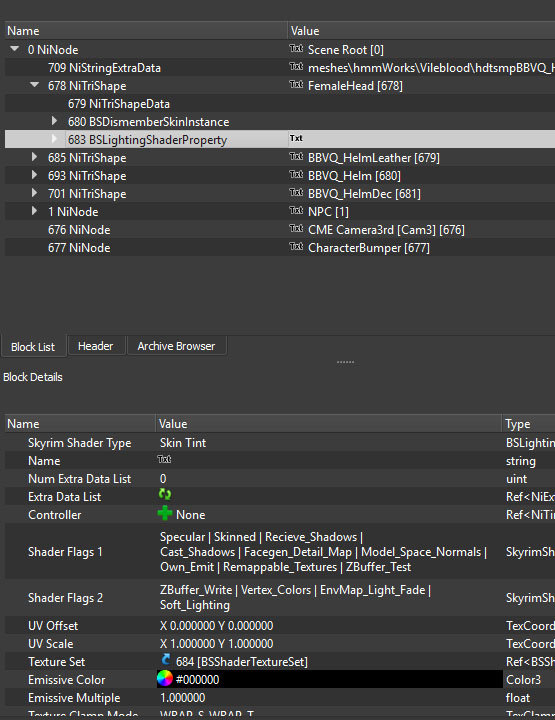The width and height of the screenshot is (555, 720).
Task: Collapse the 678 NiTriShape node
Action: coord(34,84)
